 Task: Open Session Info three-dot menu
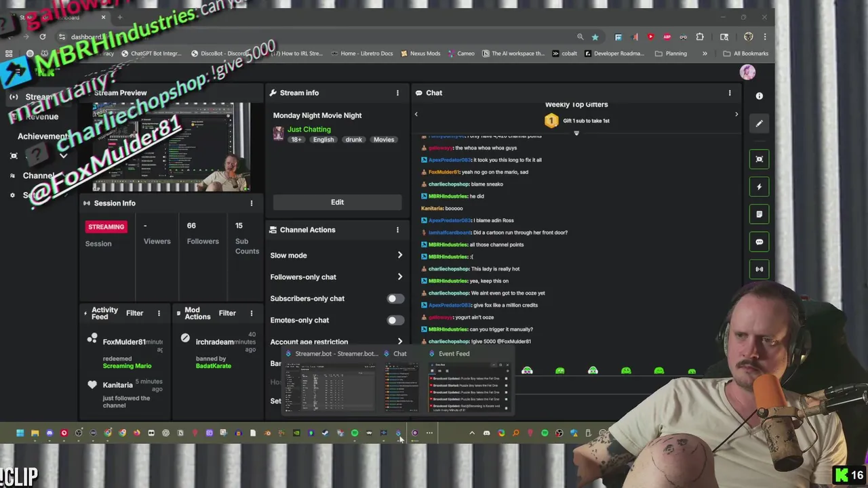click(252, 203)
